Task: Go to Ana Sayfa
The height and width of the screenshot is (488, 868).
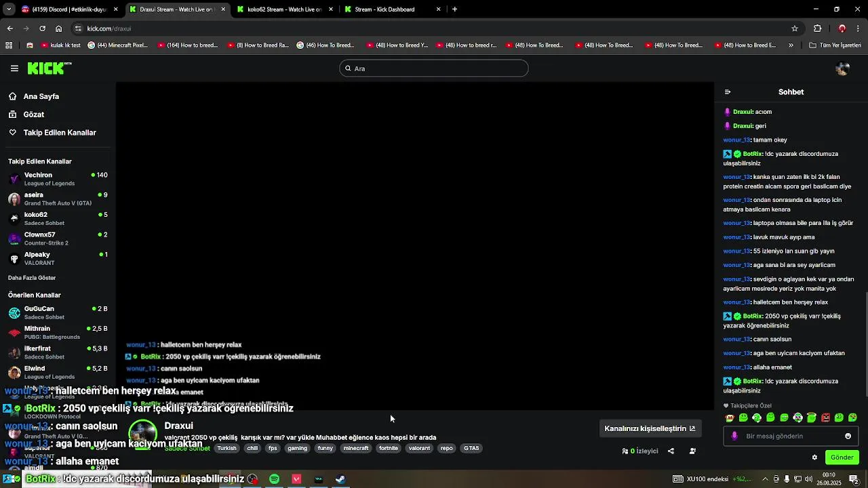Action: click(x=41, y=96)
